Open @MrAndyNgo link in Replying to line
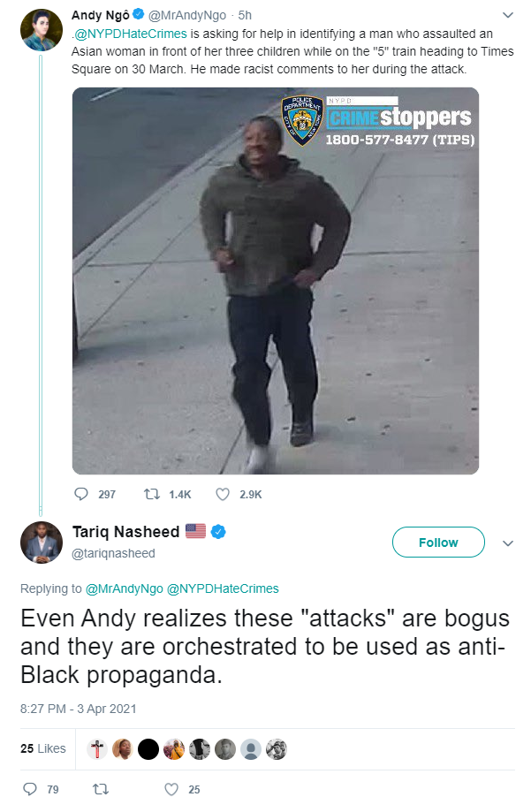Screen dimensions: 531x812 point(124,588)
